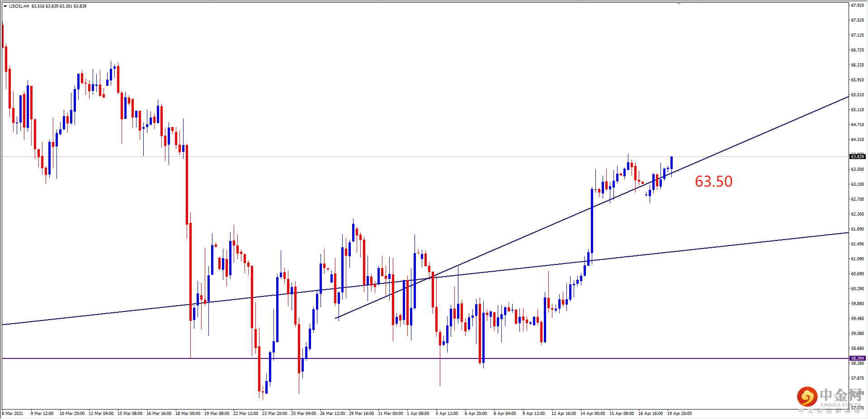Click the 67.920 price scale label
This screenshot has width=868, height=419.
(x=857, y=5)
